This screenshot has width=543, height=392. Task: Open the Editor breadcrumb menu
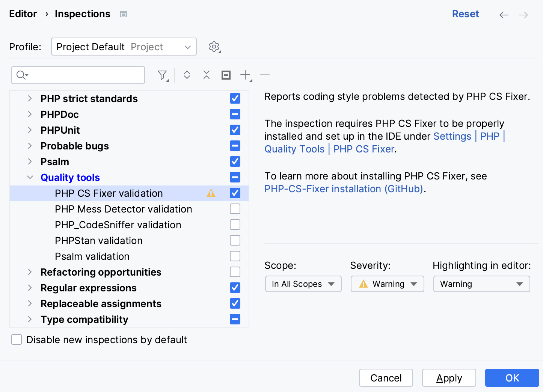(x=23, y=14)
